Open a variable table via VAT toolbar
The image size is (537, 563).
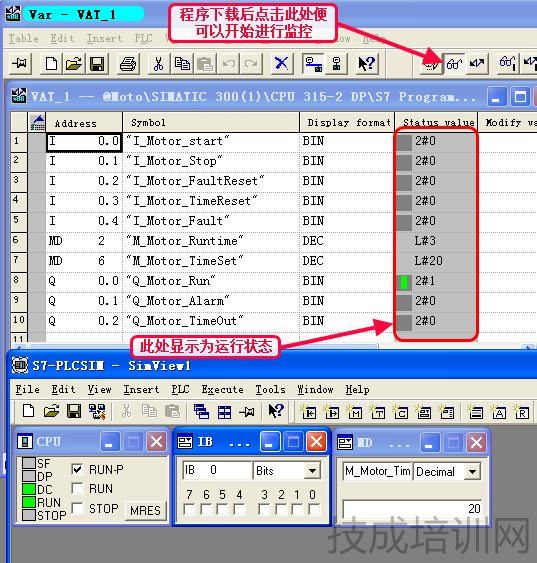click(74, 64)
